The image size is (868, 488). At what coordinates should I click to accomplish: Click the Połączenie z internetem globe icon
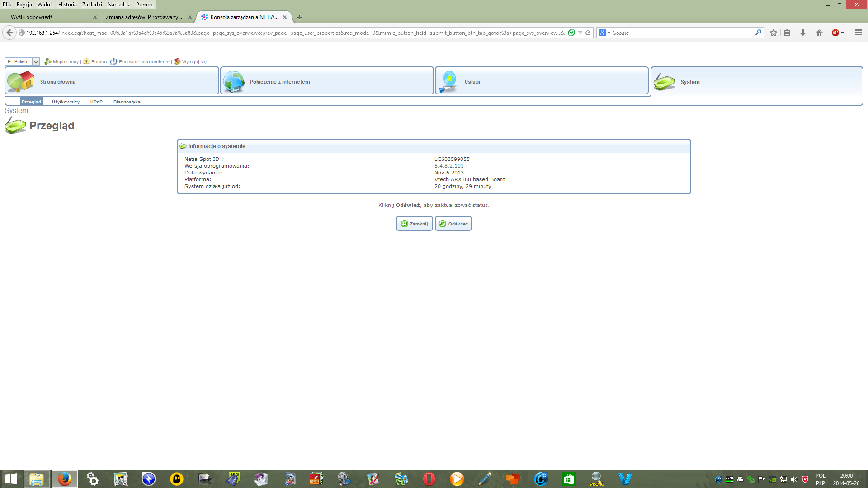[234, 81]
